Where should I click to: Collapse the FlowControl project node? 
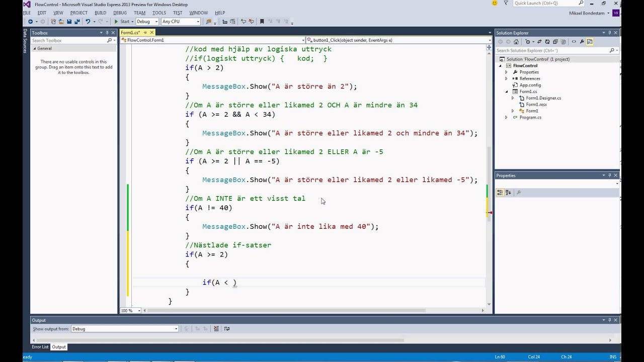pos(500,66)
